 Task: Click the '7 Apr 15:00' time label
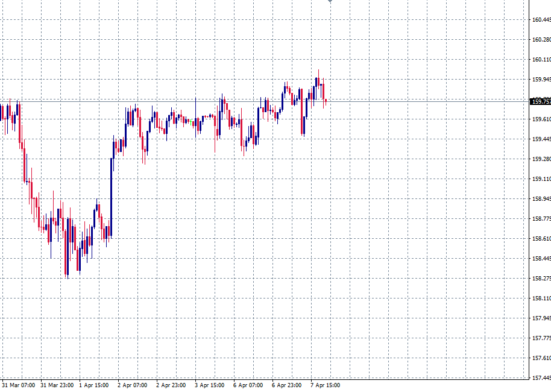[x=324, y=384]
